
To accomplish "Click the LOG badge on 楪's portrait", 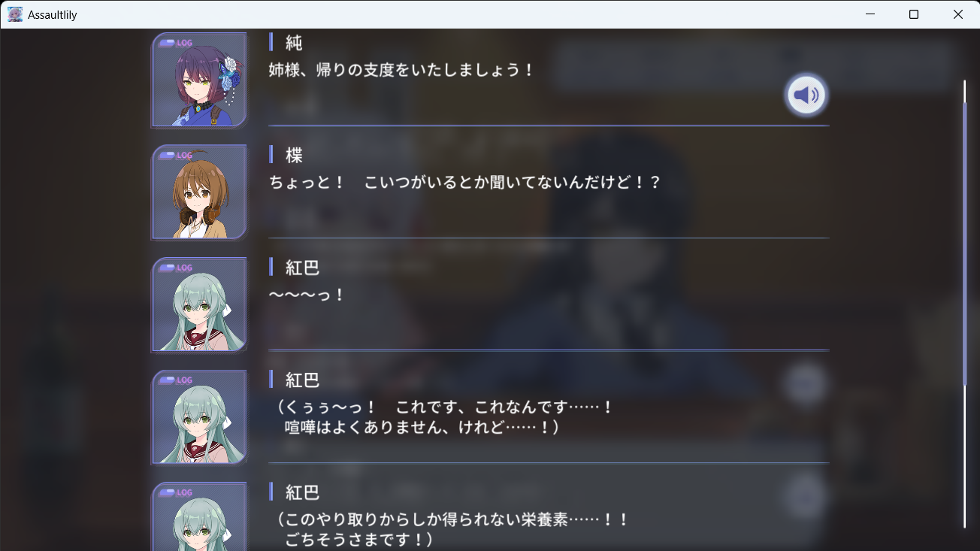I will [176, 156].
